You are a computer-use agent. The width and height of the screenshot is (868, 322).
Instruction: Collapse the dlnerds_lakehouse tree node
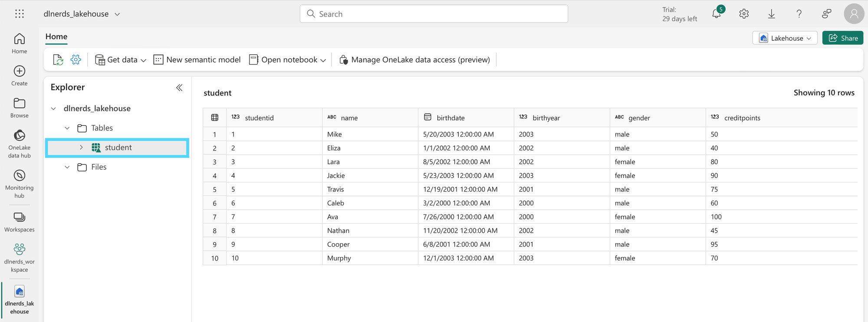pyautogui.click(x=53, y=108)
